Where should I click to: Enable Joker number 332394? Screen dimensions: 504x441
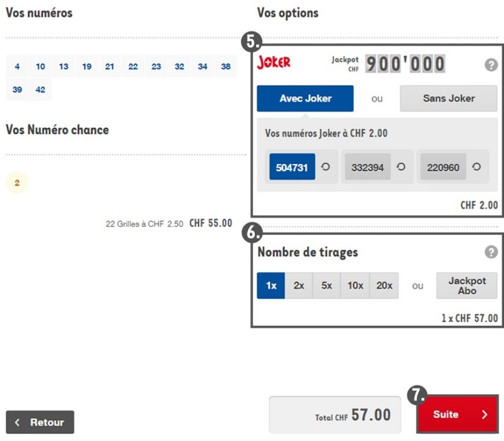coord(367,167)
